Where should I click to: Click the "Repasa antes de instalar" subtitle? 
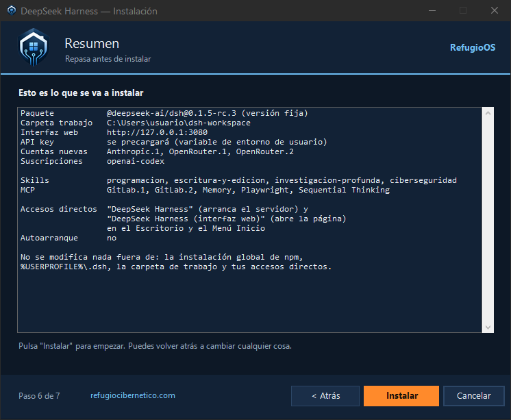[x=108, y=59]
